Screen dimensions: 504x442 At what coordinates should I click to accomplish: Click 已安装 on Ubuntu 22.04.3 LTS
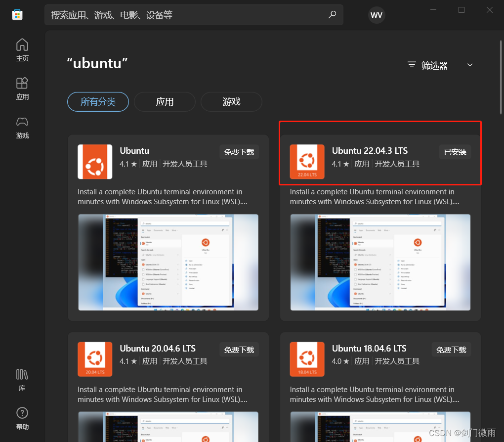[x=455, y=152]
